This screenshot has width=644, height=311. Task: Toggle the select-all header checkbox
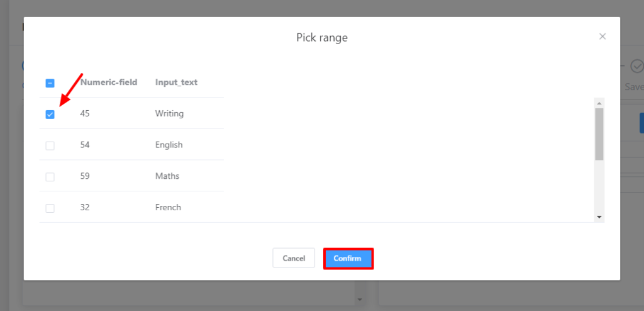(50, 82)
